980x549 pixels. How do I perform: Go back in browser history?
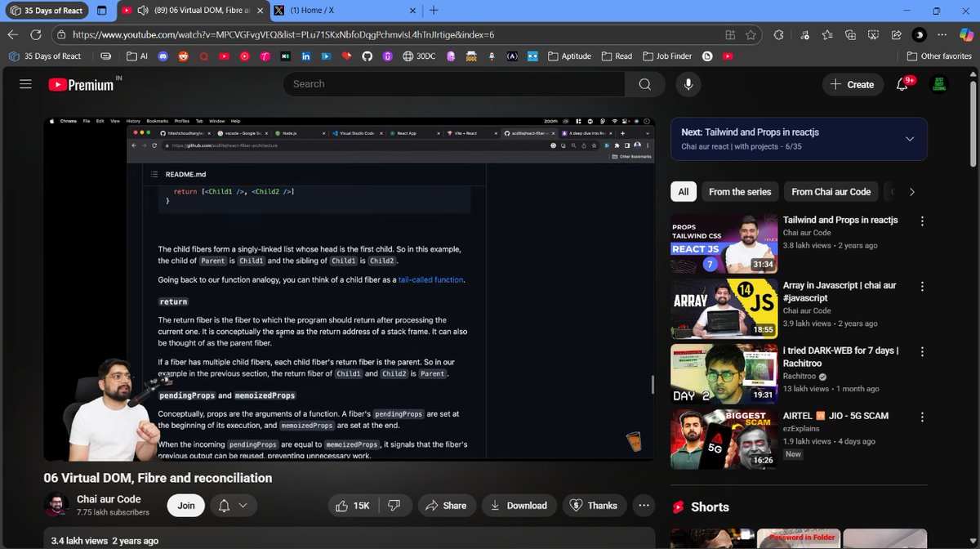(x=12, y=35)
